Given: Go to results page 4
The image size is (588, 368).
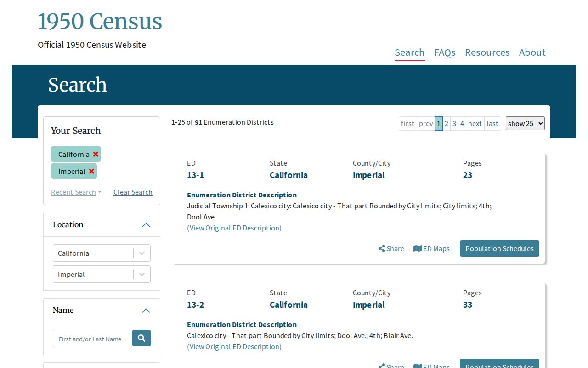Looking at the screenshot, I should click(462, 123).
